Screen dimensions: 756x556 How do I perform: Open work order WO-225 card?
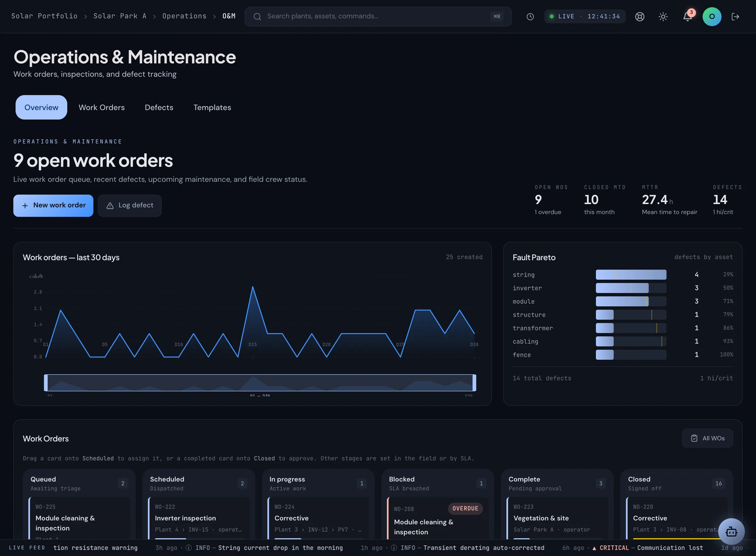79,519
